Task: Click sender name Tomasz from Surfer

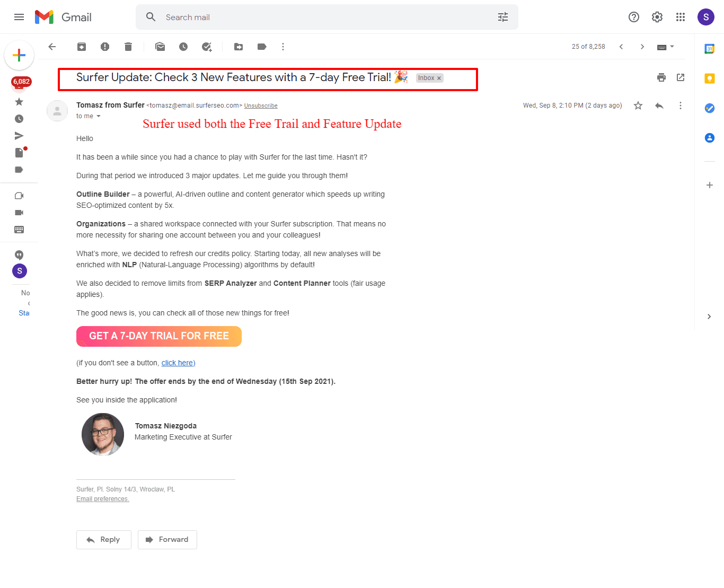Action: [x=110, y=105]
